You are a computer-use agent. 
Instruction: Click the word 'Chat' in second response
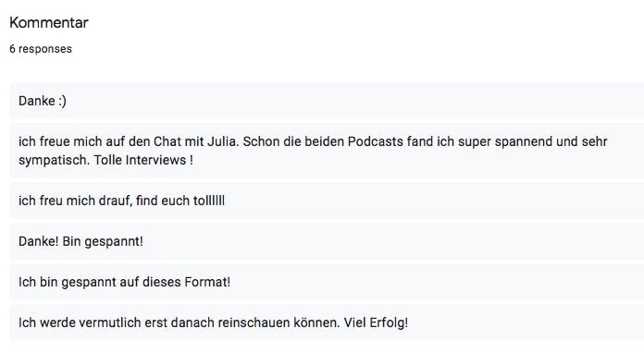tap(167, 141)
